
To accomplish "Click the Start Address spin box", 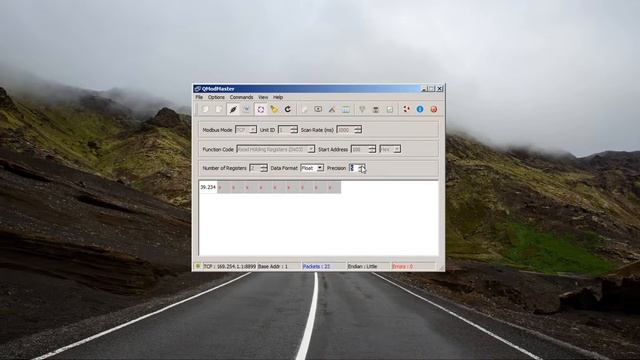I will pyautogui.click(x=363, y=149).
